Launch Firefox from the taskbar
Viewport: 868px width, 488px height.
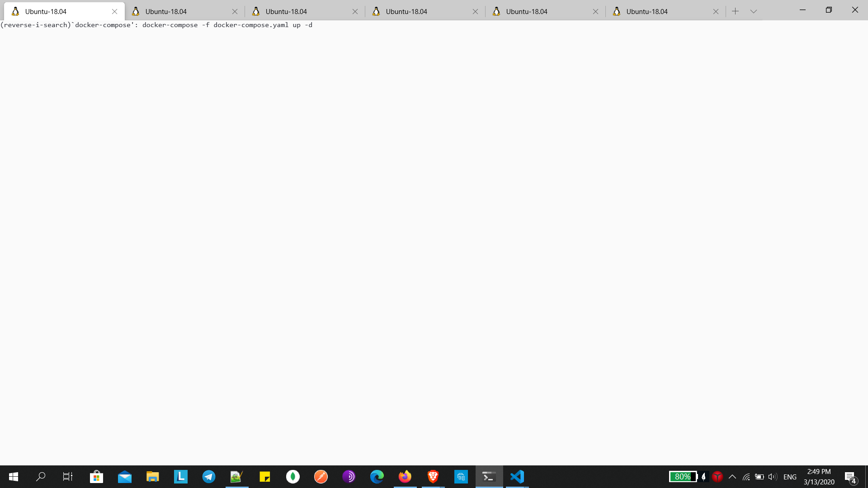405,477
